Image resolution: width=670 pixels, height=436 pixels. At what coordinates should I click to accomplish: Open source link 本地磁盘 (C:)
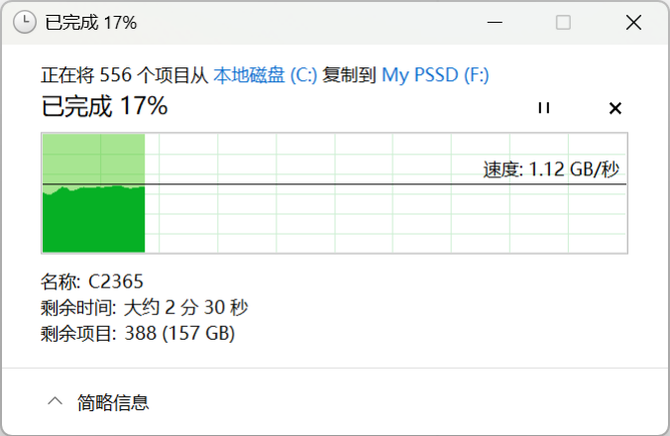click(265, 75)
